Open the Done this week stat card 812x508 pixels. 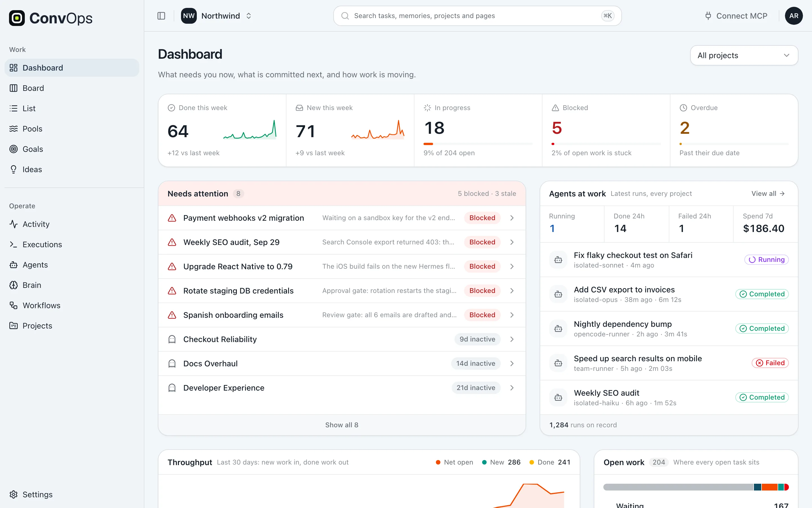[222, 130]
